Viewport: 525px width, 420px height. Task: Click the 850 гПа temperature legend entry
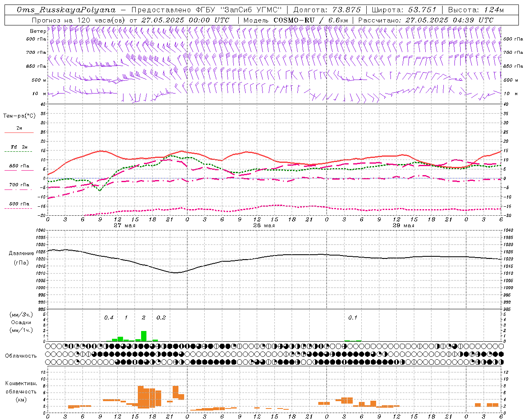pyautogui.click(x=19, y=166)
